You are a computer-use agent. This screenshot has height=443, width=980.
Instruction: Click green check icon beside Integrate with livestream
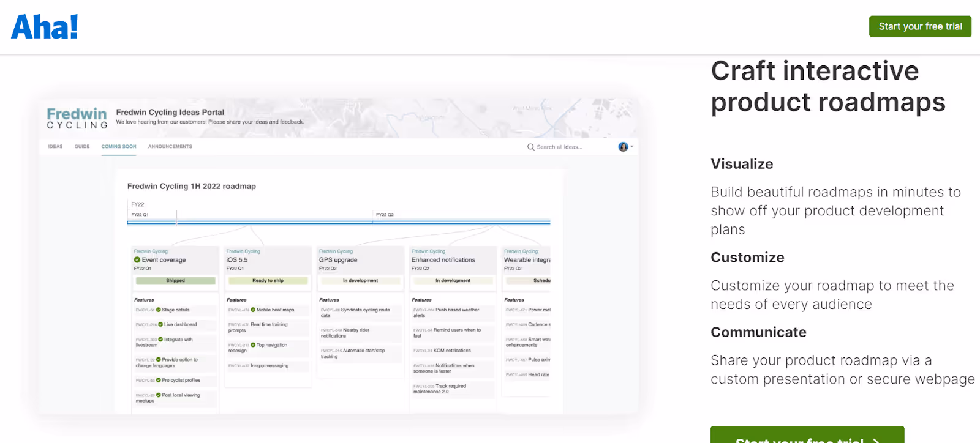pyautogui.click(x=160, y=339)
